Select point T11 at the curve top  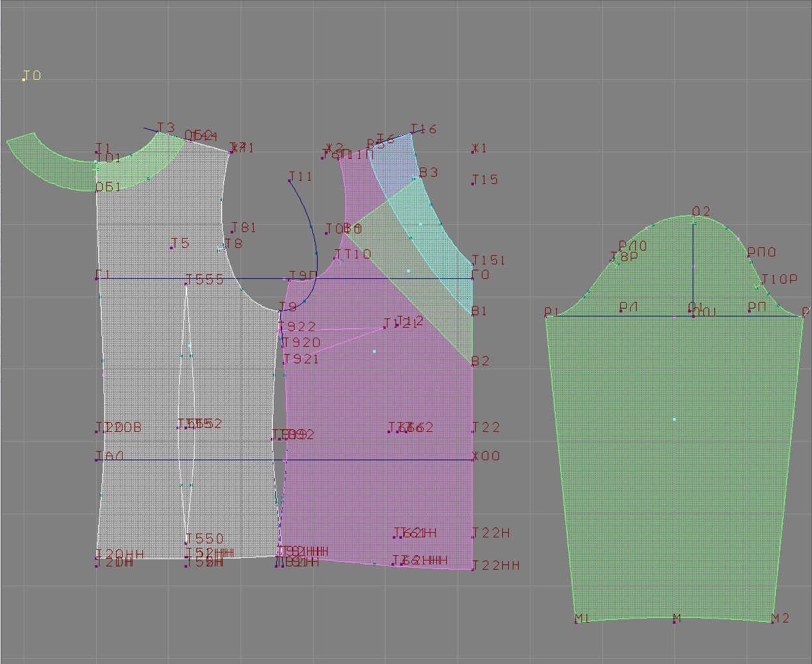290,181
